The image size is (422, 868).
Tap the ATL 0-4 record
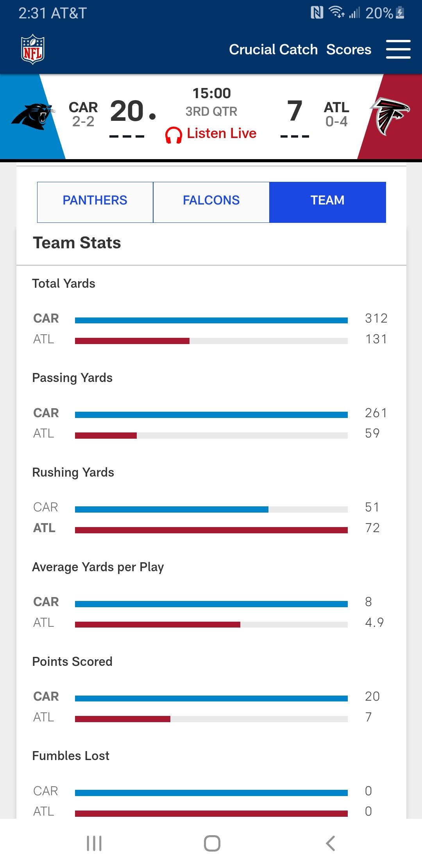tap(336, 122)
